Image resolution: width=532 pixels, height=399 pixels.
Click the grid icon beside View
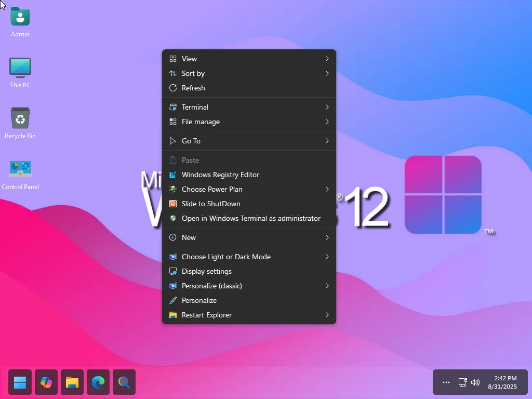173,59
